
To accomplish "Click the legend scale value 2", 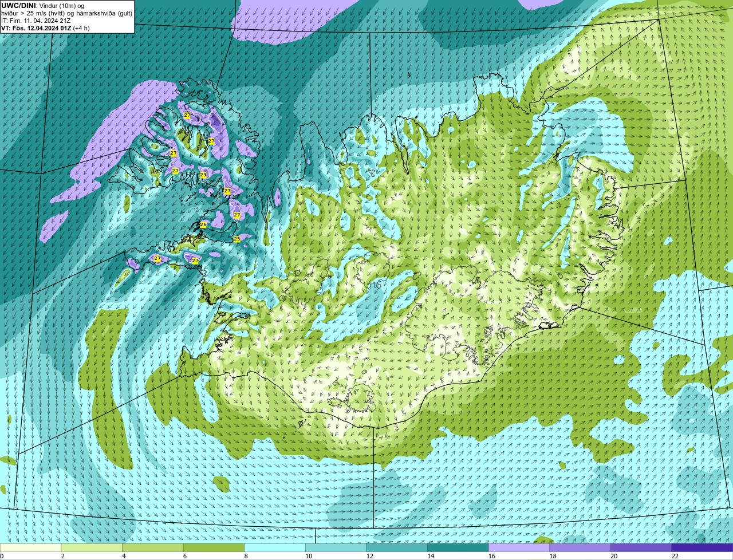I will (62, 556).
